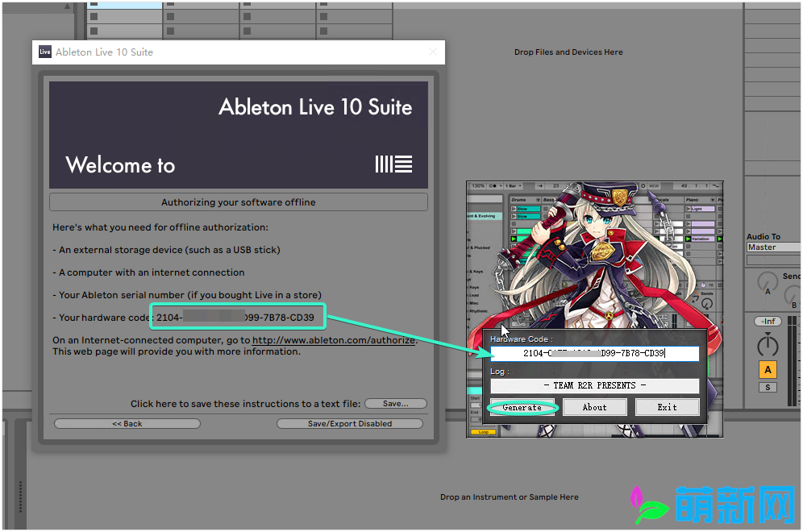Click the Generate button in keygen

click(522, 408)
